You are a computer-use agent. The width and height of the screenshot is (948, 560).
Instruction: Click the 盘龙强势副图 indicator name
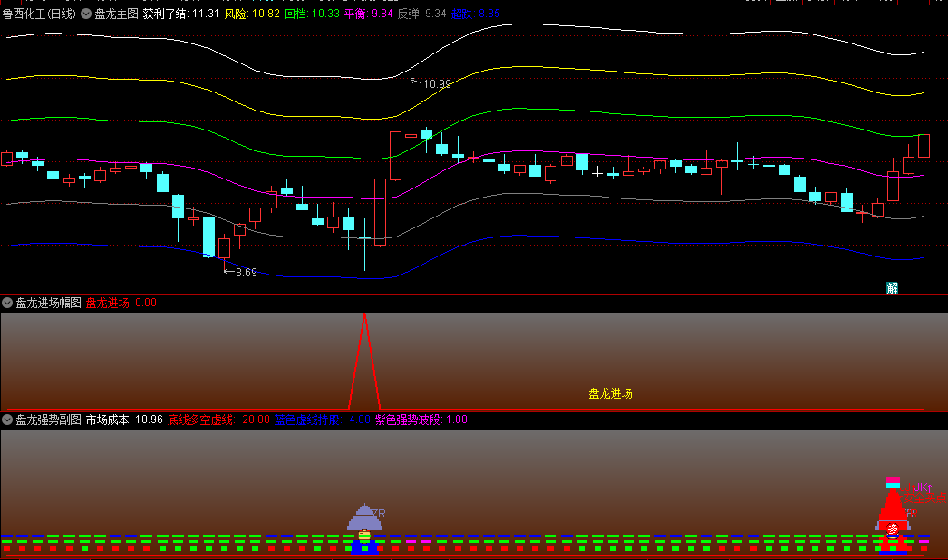coord(48,419)
